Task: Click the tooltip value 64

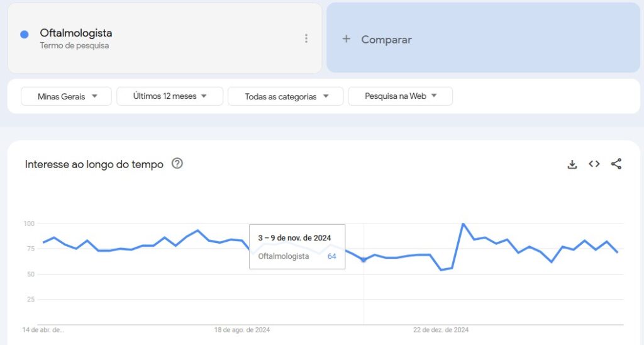Action: click(x=332, y=256)
